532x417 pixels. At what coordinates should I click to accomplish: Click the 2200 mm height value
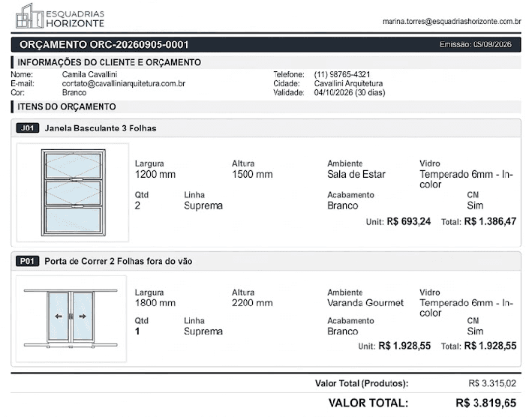[252, 303]
